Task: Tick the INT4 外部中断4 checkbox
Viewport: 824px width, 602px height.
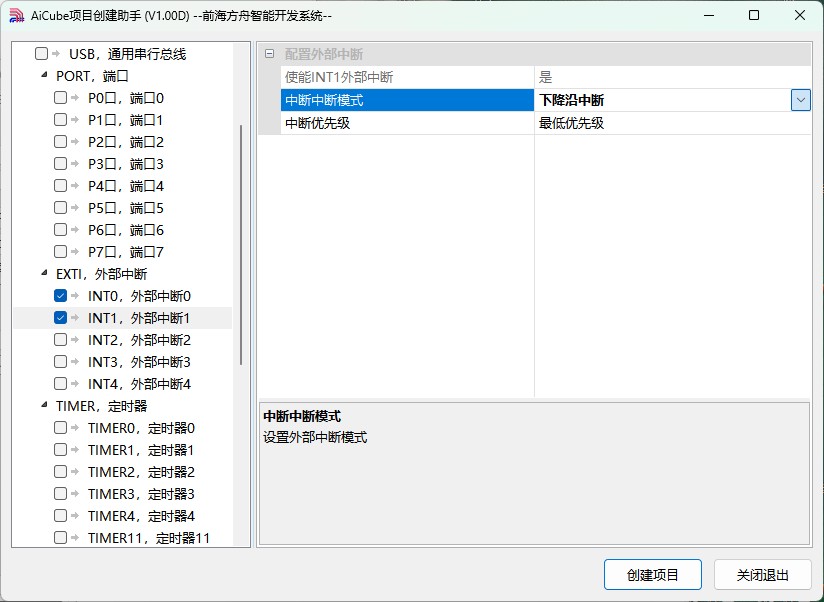Action: 60,384
